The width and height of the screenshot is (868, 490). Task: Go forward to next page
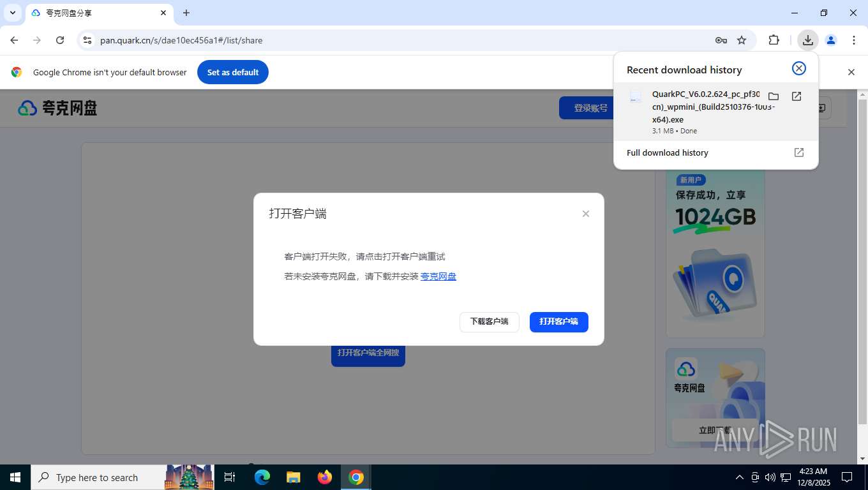click(37, 40)
